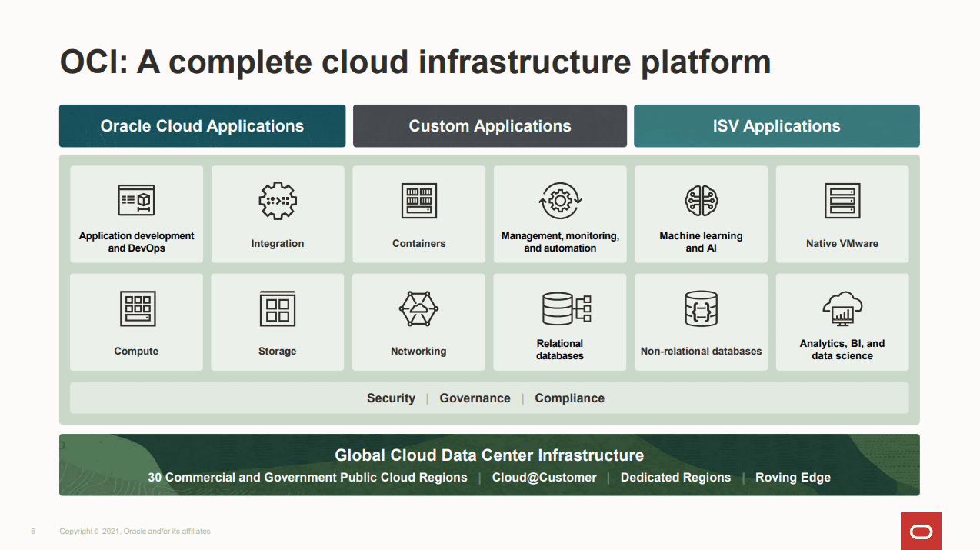Click the Machine learning and AI brain icon
Viewport: 980px width, 550px height.
click(x=701, y=201)
